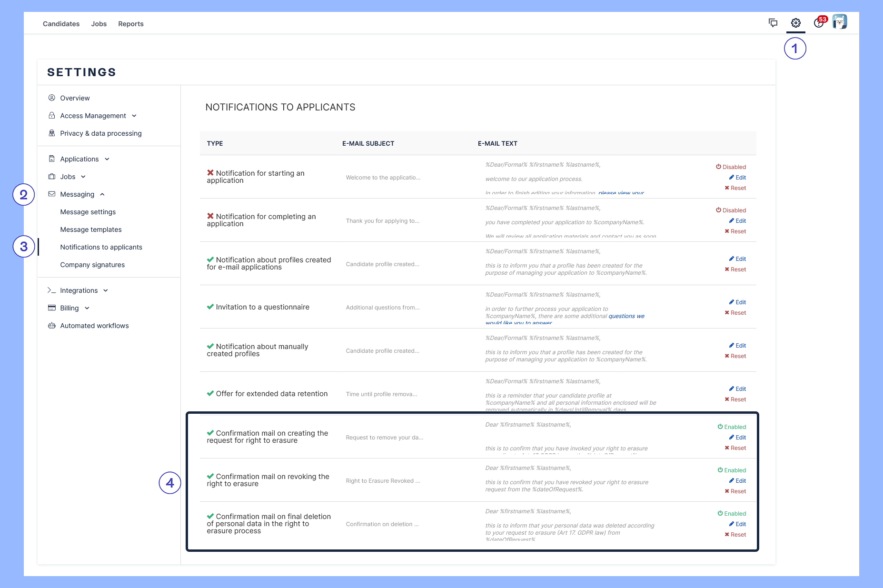Click the Overview icon in sidebar

pos(52,98)
